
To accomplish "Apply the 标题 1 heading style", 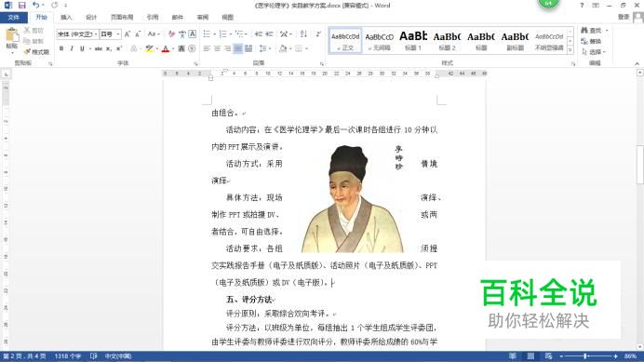I will tap(413, 41).
